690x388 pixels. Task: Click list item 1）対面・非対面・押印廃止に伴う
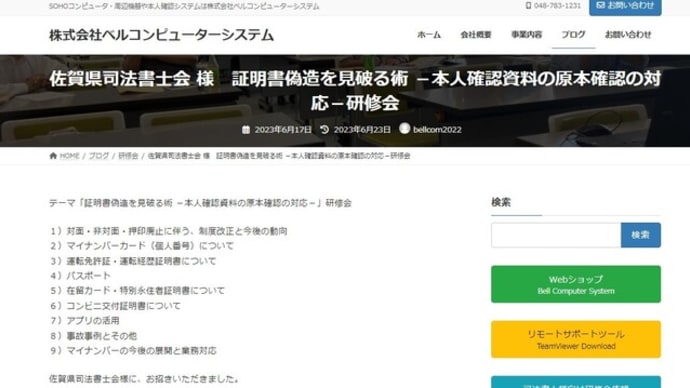[x=168, y=231]
